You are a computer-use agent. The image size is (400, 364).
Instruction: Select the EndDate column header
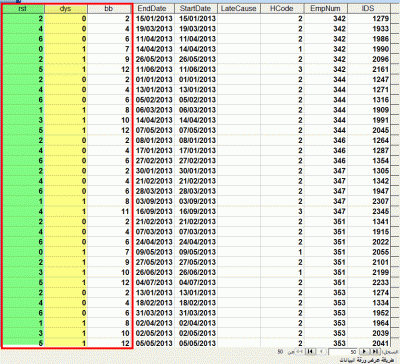(154, 9)
